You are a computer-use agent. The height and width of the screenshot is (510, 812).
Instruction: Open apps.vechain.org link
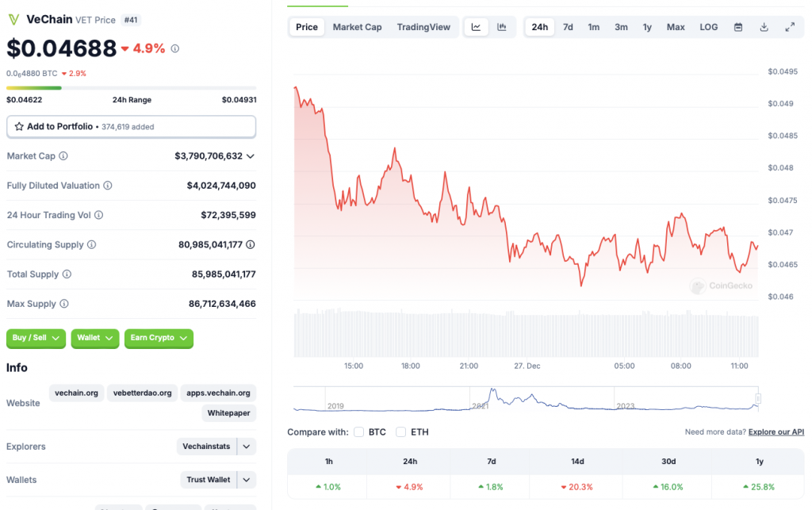point(218,393)
